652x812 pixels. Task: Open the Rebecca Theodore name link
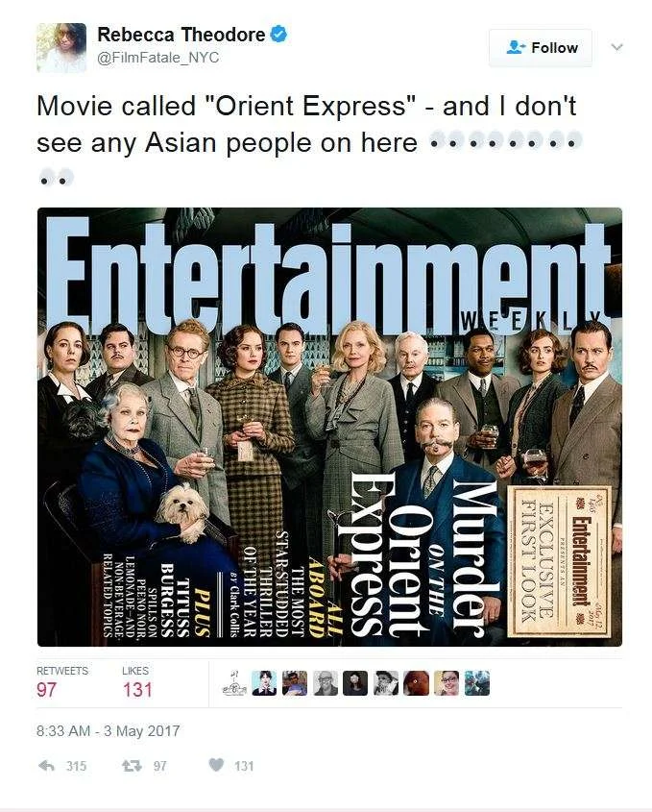click(181, 35)
